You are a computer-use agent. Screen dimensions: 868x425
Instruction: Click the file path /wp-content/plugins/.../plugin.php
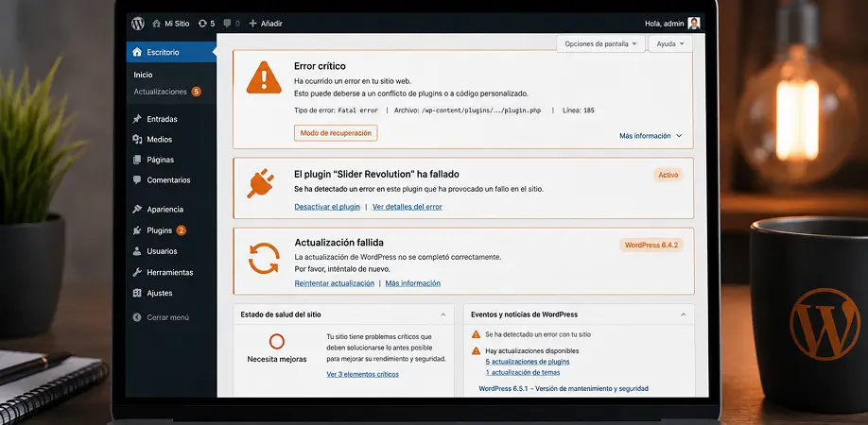(481, 110)
